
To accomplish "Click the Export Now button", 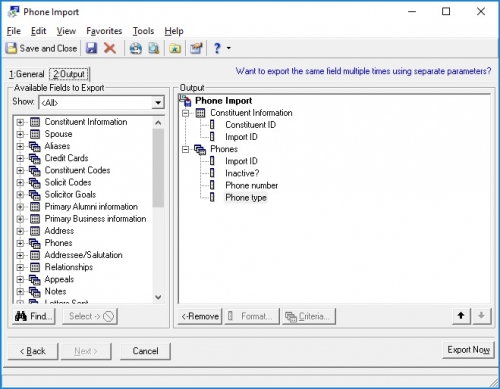I will 468,350.
